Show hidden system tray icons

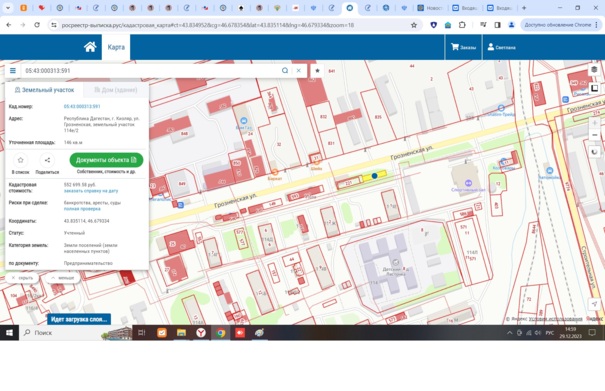point(509,333)
